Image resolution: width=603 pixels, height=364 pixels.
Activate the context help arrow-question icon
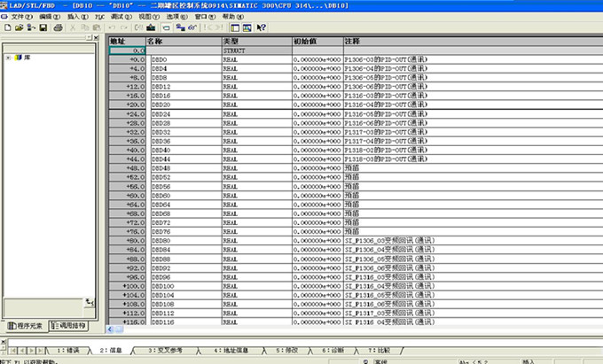coord(262,27)
